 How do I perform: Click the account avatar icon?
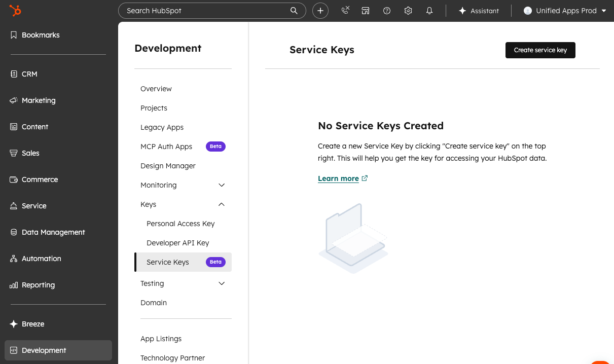(528, 11)
